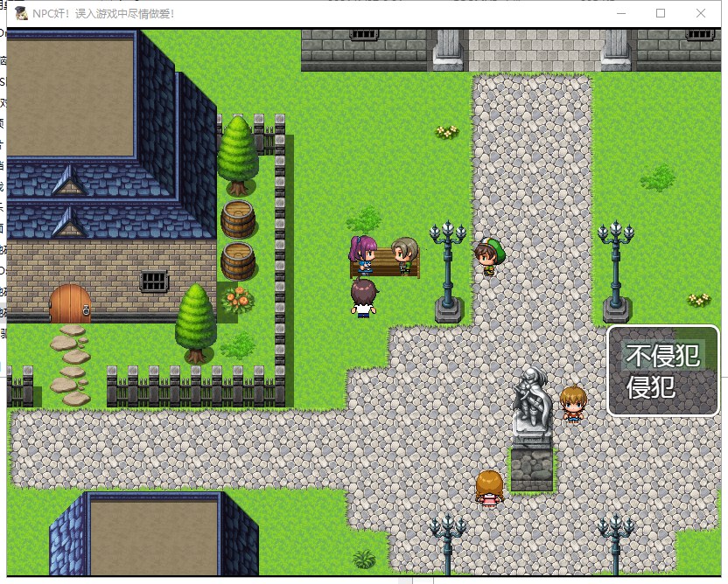
Task: Select the second choice below "不侵犯"
Action: pos(652,387)
